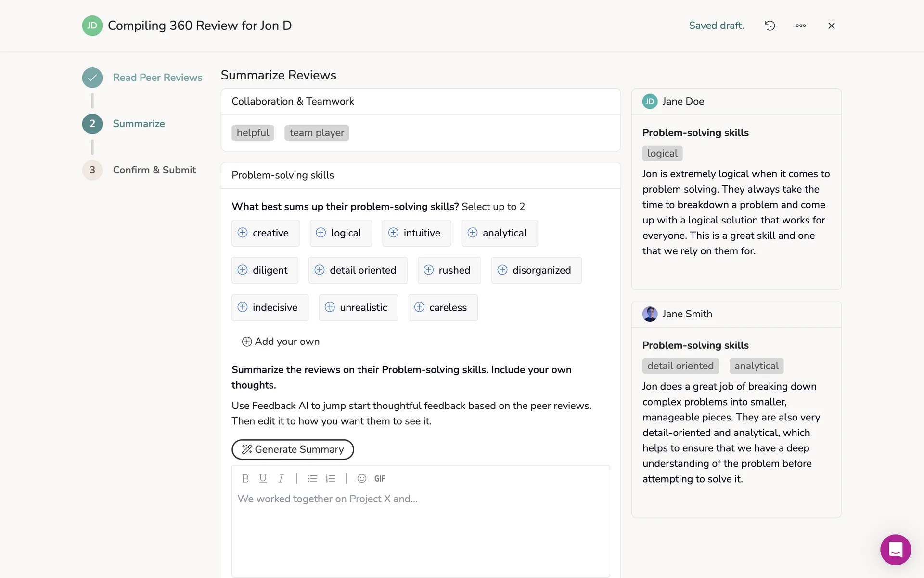
Task: Insert a GIF from the toolbar
Action: (x=380, y=478)
